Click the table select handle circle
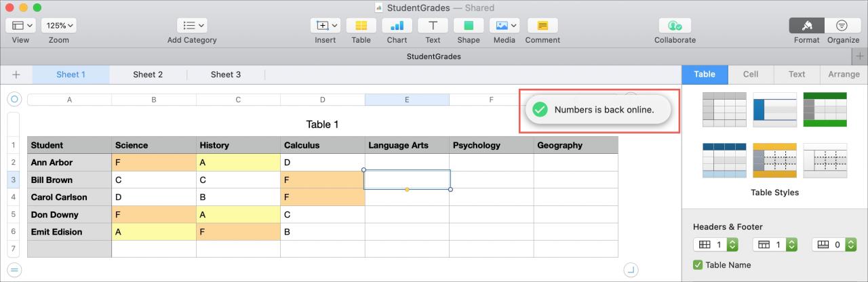 pyautogui.click(x=14, y=100)
